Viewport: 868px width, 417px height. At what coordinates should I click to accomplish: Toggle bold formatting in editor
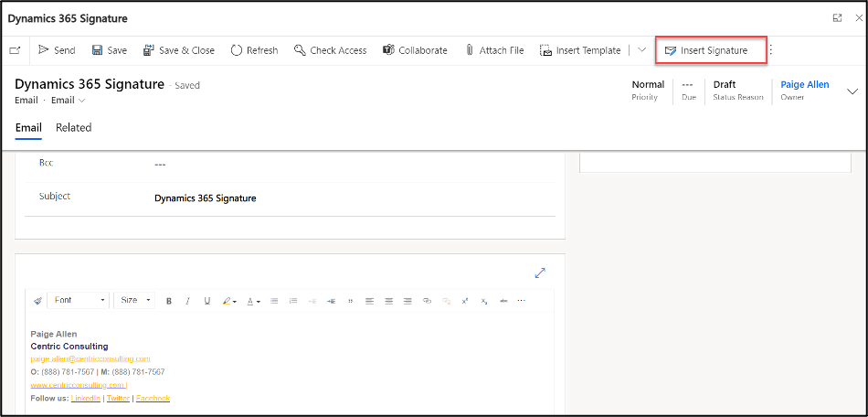point(168,301)
